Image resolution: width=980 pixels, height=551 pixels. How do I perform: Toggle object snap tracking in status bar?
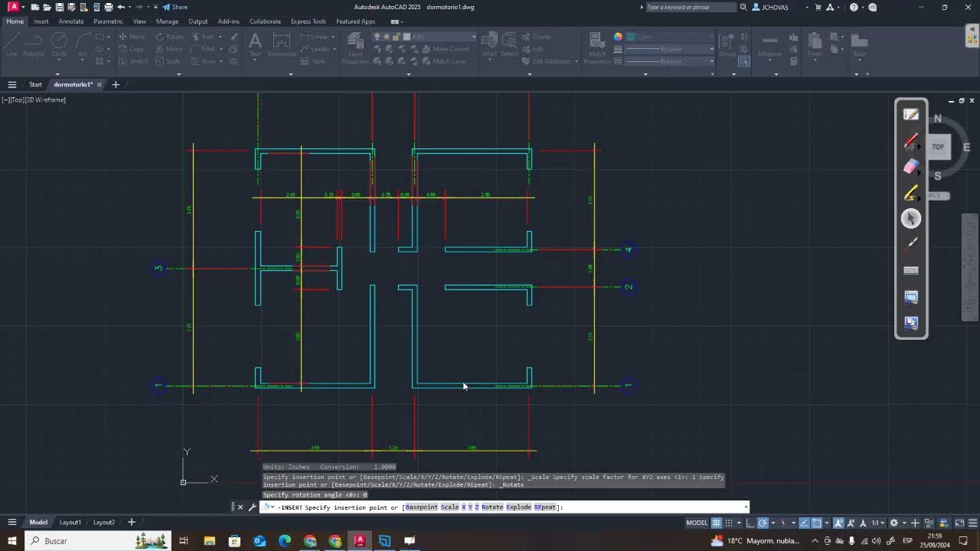click(x=804, y=523)
